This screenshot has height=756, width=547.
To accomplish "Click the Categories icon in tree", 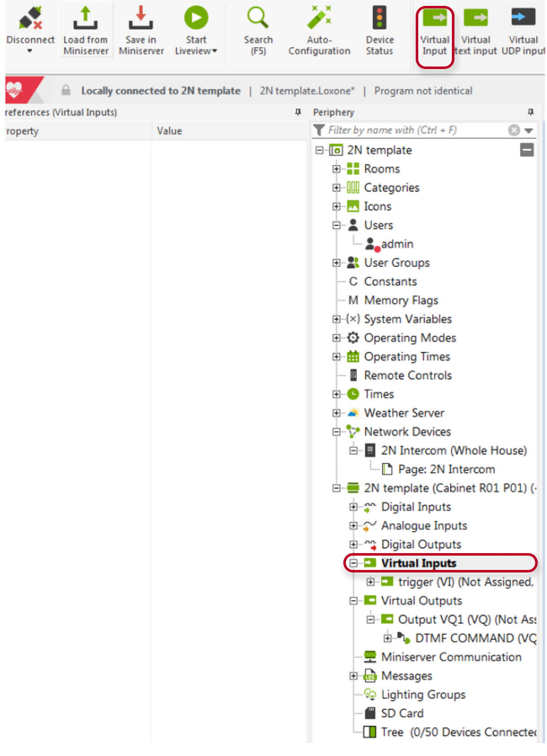I will click(x=353, y=187).
